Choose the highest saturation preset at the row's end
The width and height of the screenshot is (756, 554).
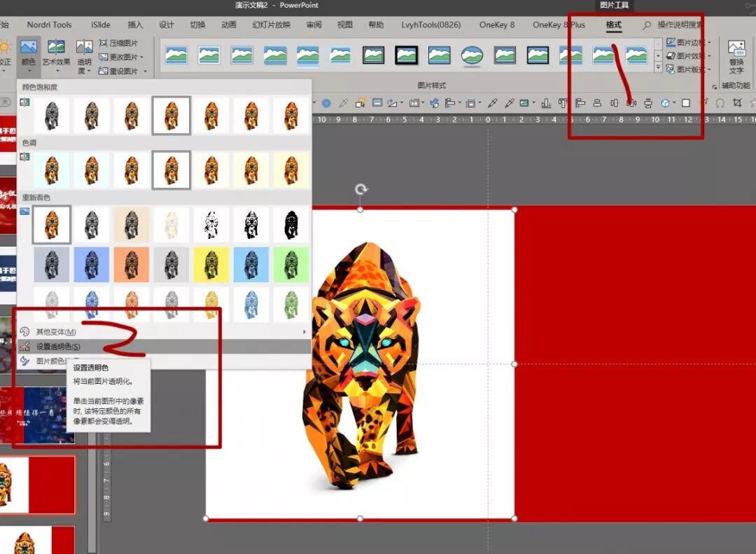tap(290, 116)
